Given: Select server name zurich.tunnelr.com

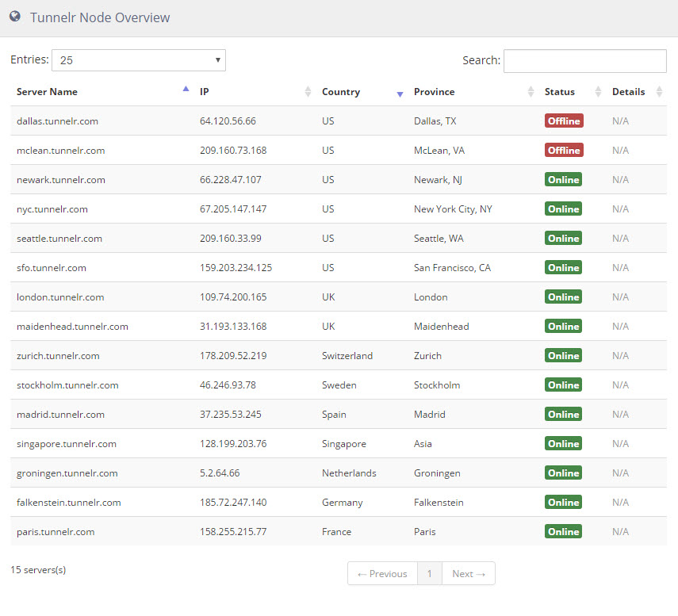Looking at the screenshot, I should tap(58, 356).
